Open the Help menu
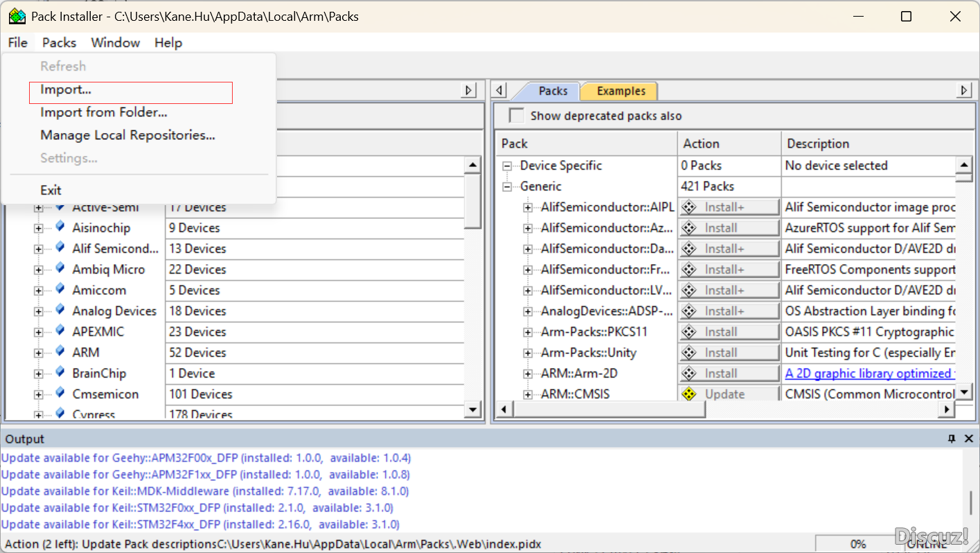Image resolution: width=980 pixels, height=553 pixels. pyautogui.click(x=168, y=42)
